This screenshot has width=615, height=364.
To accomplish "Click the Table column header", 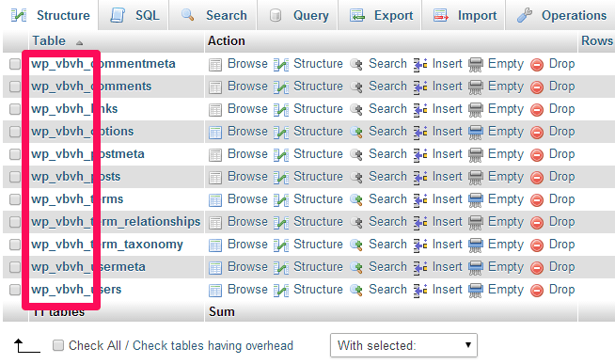I will (49, 40).
